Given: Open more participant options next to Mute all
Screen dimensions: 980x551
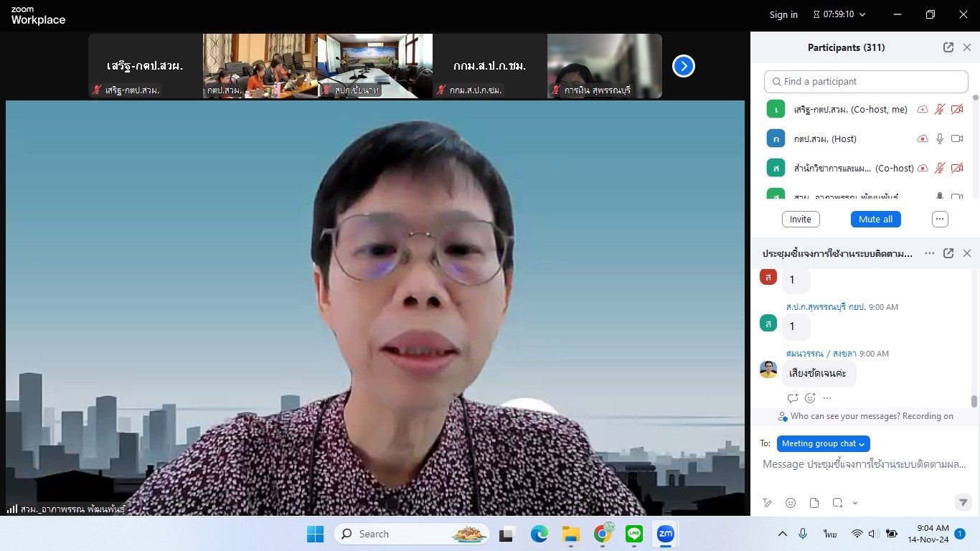Looking at the screenshot, I should [940, 219].
